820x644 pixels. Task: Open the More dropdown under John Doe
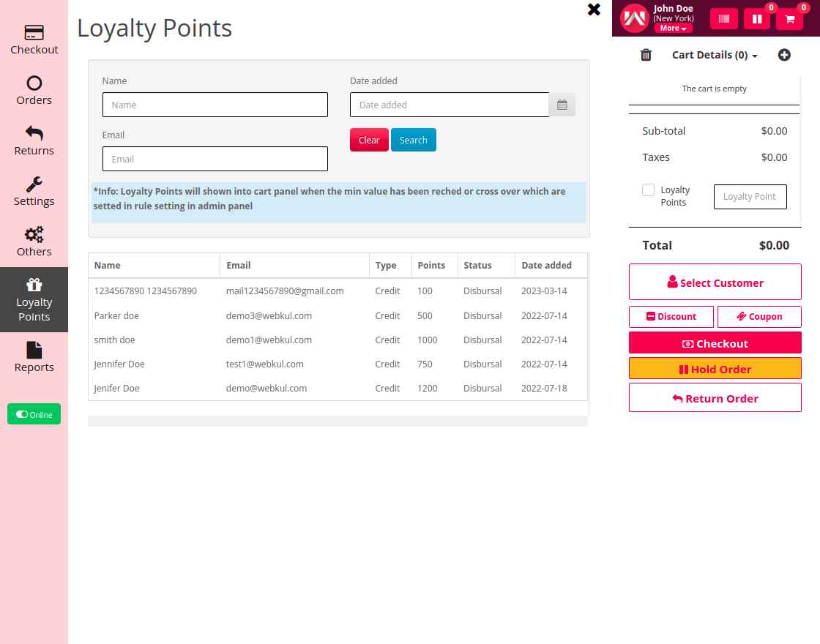pyautogui.click(x=673, y=28)
